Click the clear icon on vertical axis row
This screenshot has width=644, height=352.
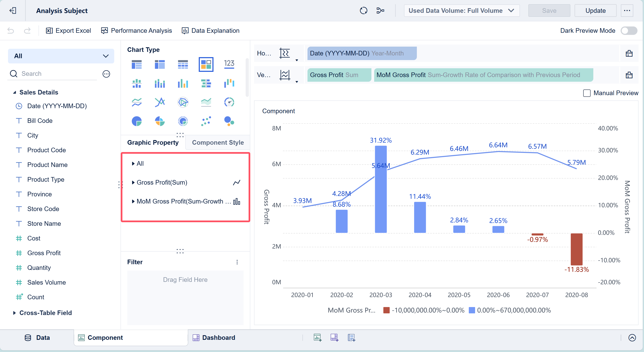click(x=629, y=75)
